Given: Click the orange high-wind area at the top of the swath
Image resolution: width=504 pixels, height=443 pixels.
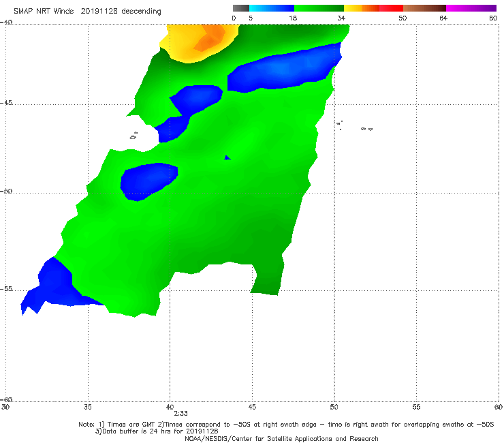Looking at the screenshot, I should pos(211,39).
